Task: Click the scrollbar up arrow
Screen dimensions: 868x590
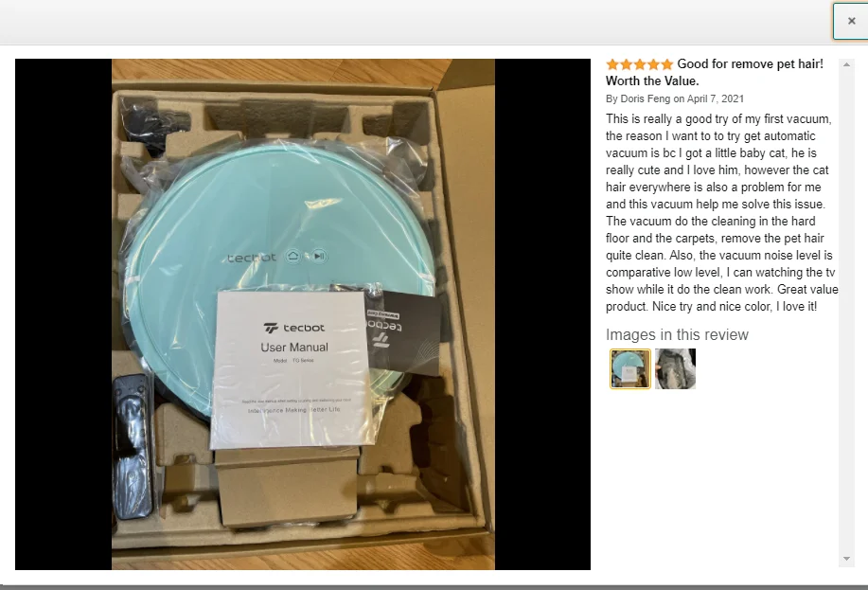Action: [x=846, y=64]
